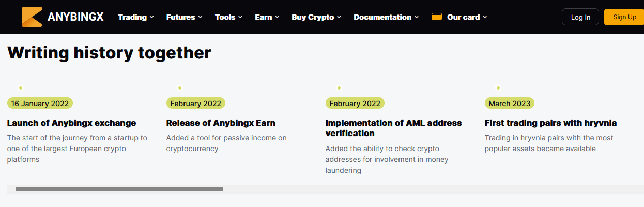The image size is (644, 207).
Task: Expand the Trading dropdown menu
Action: pos(136,17)
